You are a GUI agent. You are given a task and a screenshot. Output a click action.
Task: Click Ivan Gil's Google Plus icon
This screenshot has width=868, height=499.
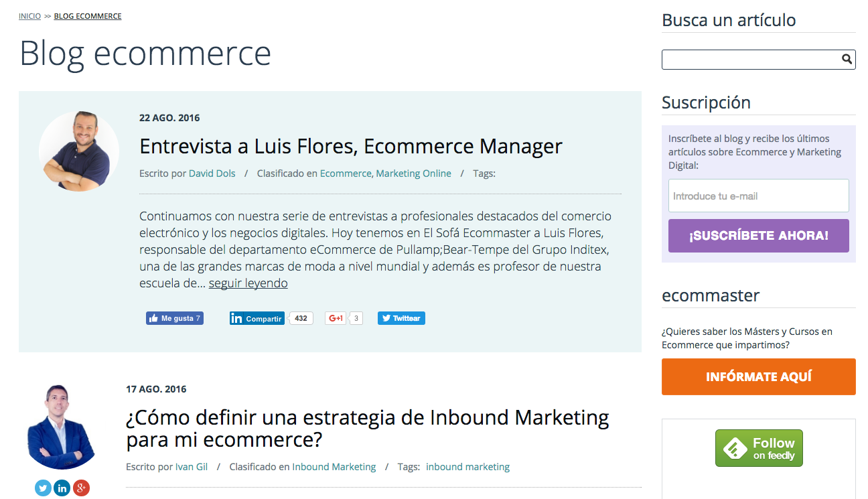(81, 488)
